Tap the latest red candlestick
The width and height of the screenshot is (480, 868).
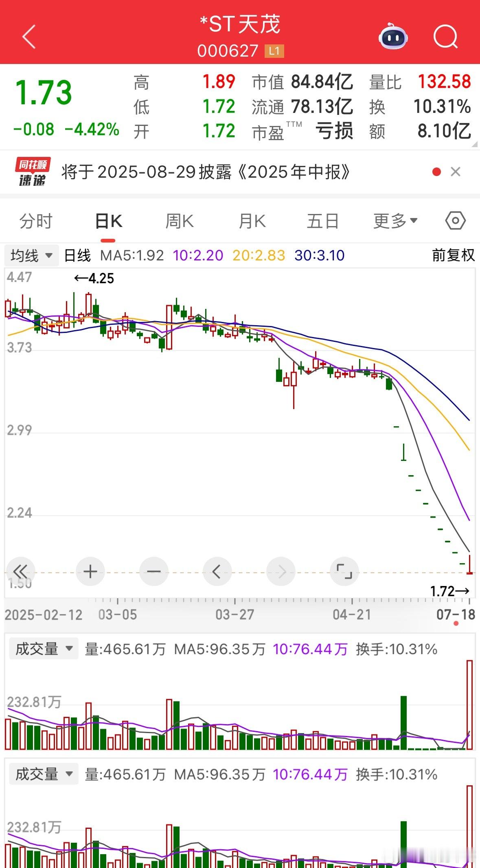click(469, 564)
